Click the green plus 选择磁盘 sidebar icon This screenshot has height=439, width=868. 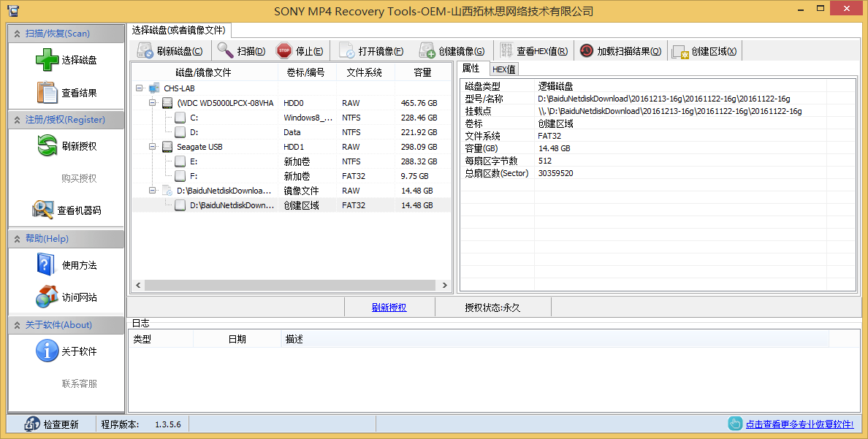47,60
